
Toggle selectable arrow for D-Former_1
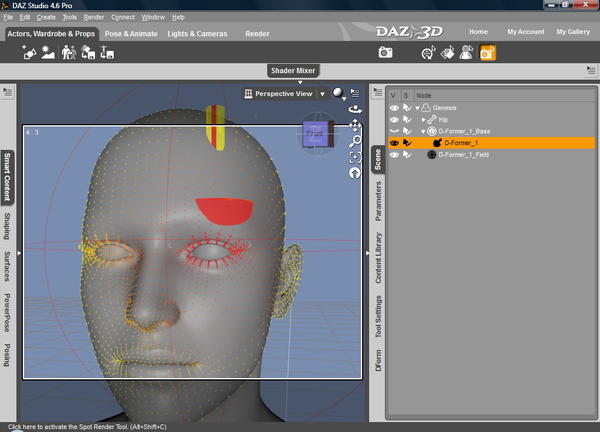coord(407,143)
